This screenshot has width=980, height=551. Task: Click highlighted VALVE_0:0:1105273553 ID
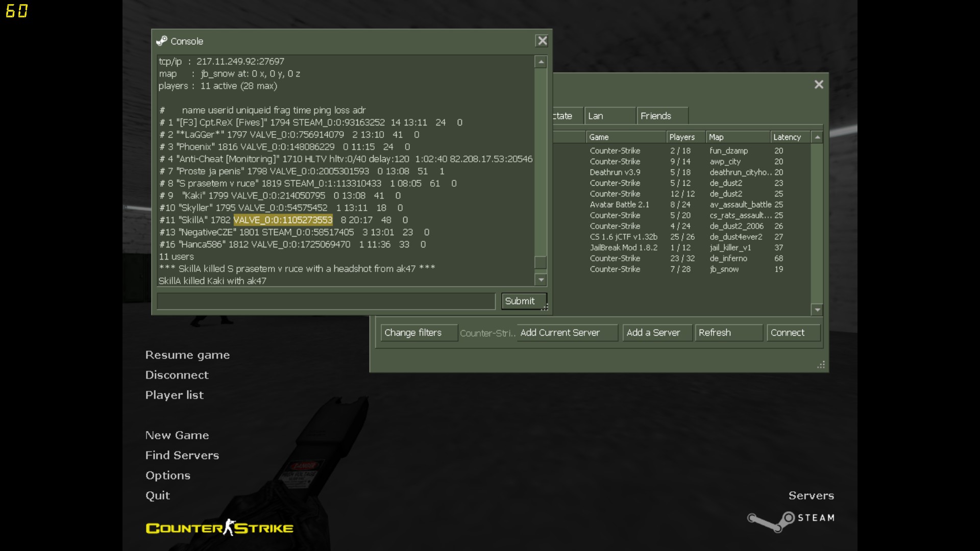tap(283, 220)
